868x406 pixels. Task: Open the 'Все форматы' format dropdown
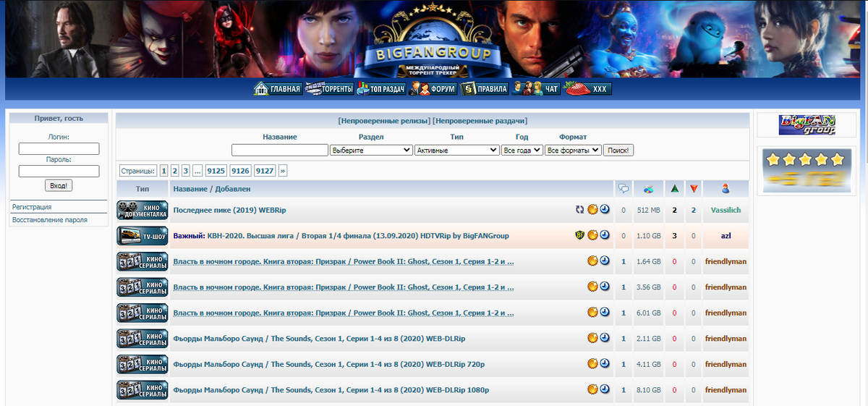tap(573, 150)
